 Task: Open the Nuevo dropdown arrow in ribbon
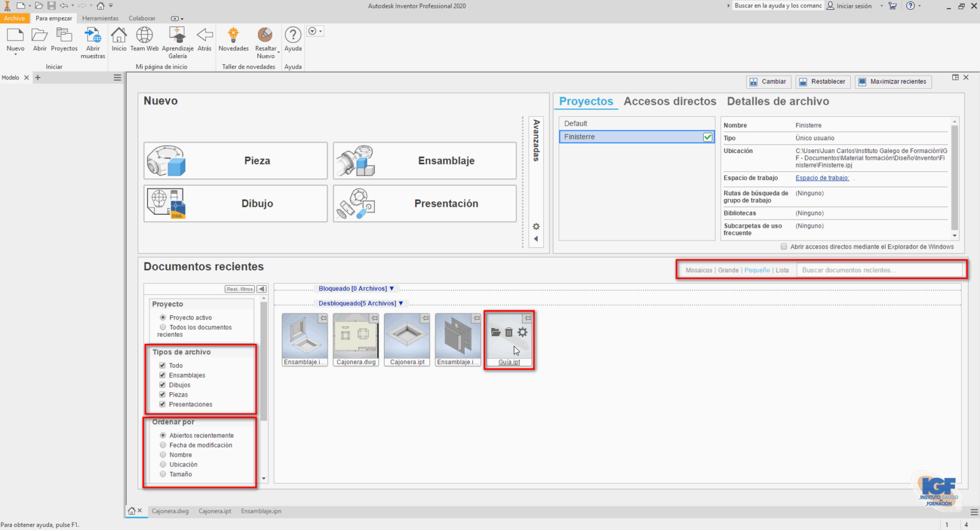pos(15,55)
